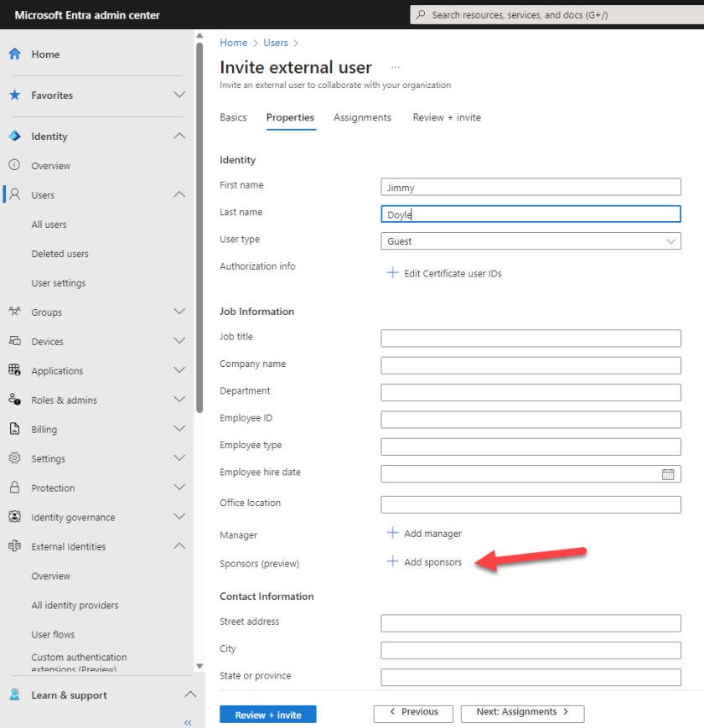The height and width of the screenshot is (728, 704).
Task: Collapse the Learn & support chevron
Action: point(190,694)
